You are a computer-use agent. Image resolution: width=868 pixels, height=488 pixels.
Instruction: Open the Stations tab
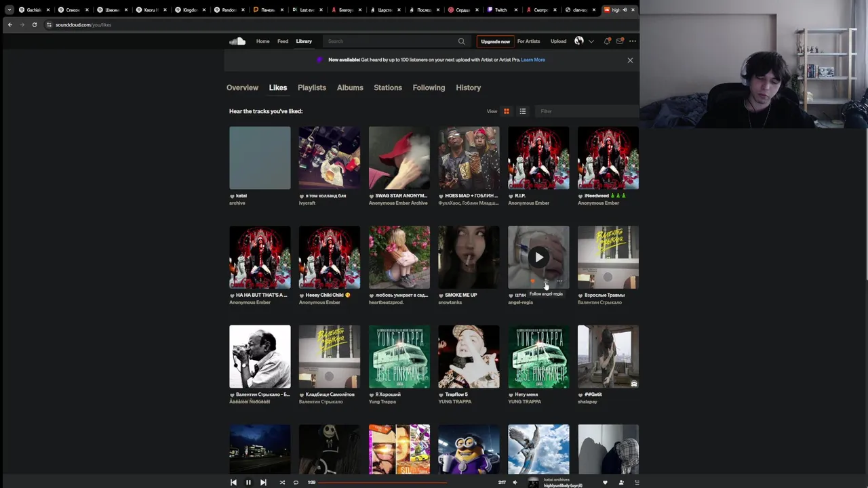pyautogui.click(x=388, y=87)
